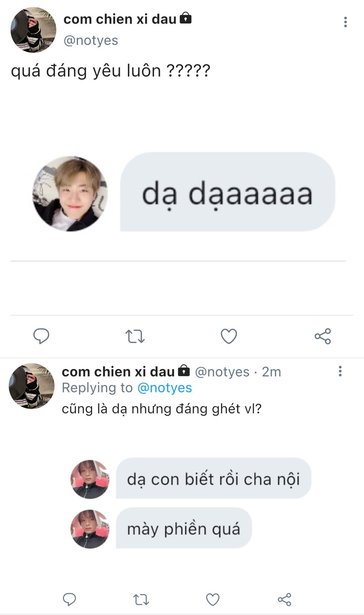The width and height of the screenshot is (364, 615).
Task: Tap the 'com chien xi dau' name on the reply
Action: (118, 372)
